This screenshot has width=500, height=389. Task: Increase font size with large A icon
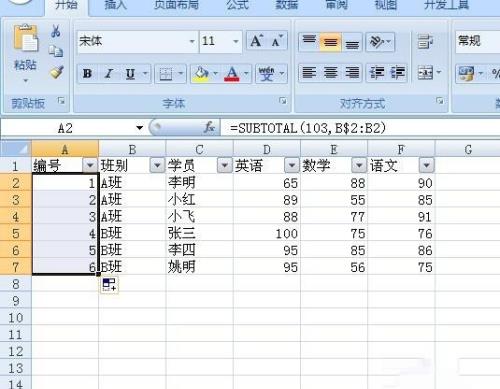coord(256,41)
